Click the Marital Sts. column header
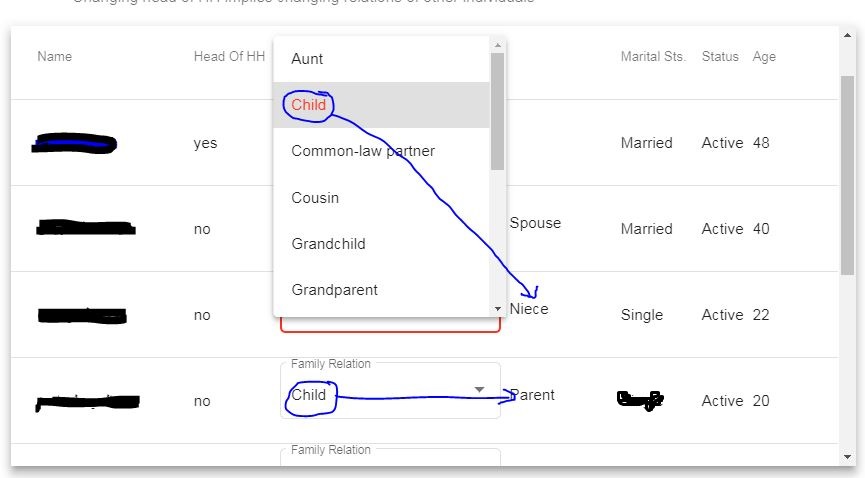This screenshot has height=478, width=865. coord(653,57)
